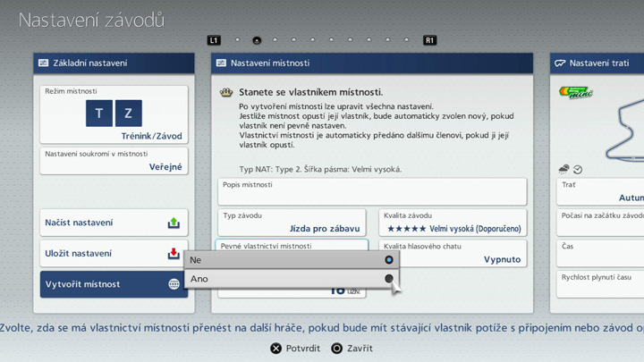Select the highlighted page indicator dot

pos(257,40)
